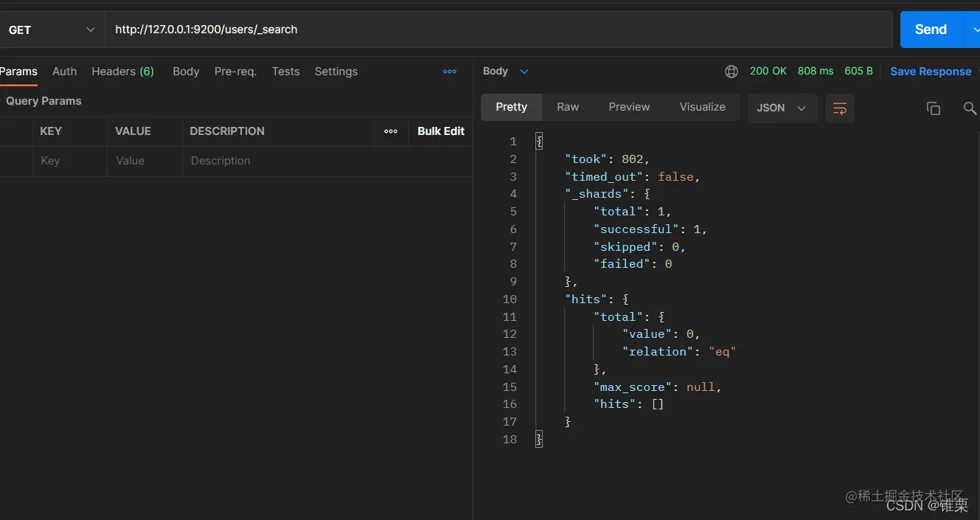Click the DESCRIPTION column header
This screenshot has width=980, height=520.
pyautogui.click(x=227, y=131)
